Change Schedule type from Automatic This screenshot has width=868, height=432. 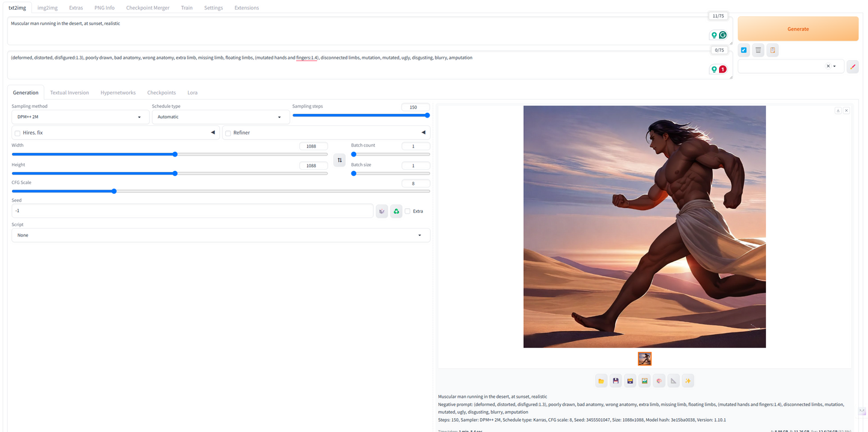coord(220,116)
